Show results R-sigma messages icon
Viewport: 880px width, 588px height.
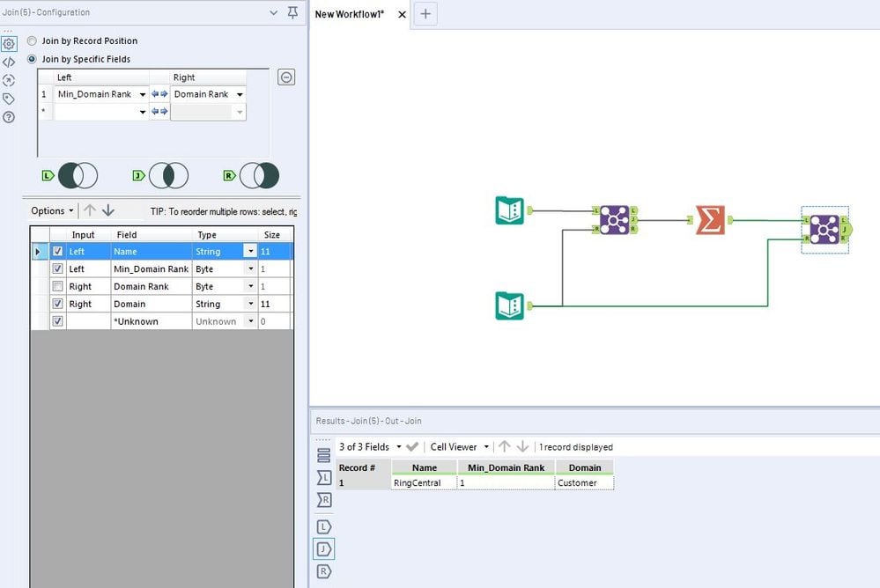(324, 500)
